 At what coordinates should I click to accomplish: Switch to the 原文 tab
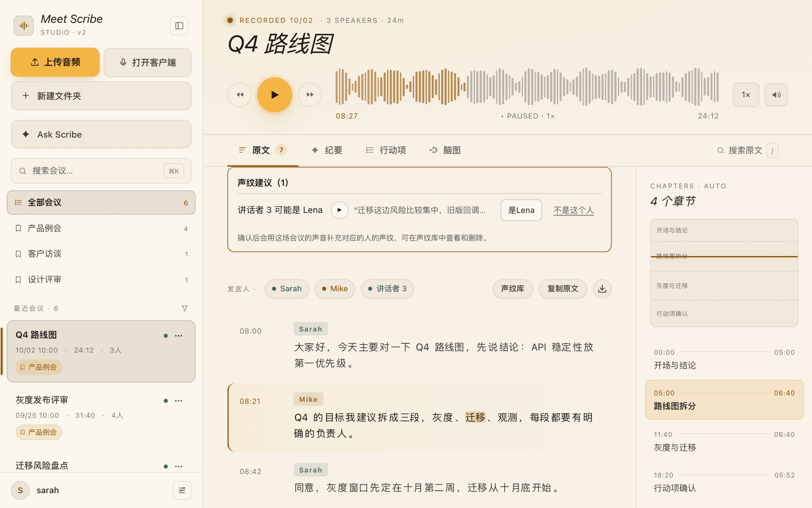pos(263,150)
